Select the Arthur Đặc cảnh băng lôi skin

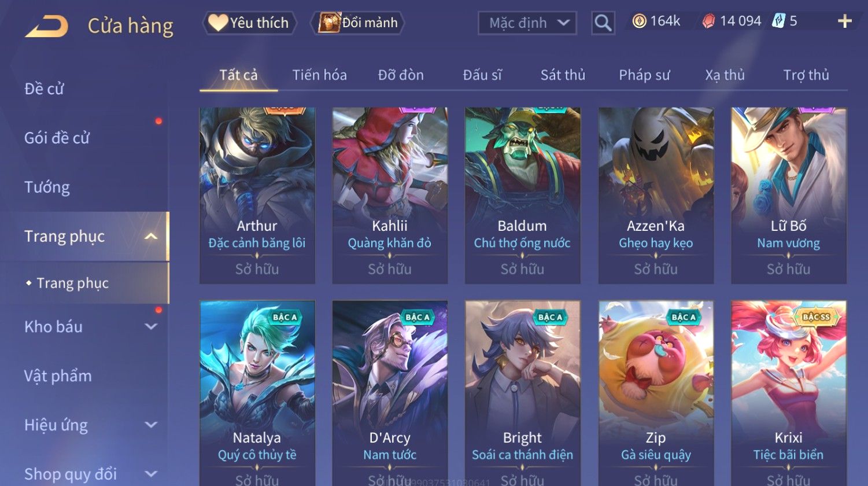point(257,196)
